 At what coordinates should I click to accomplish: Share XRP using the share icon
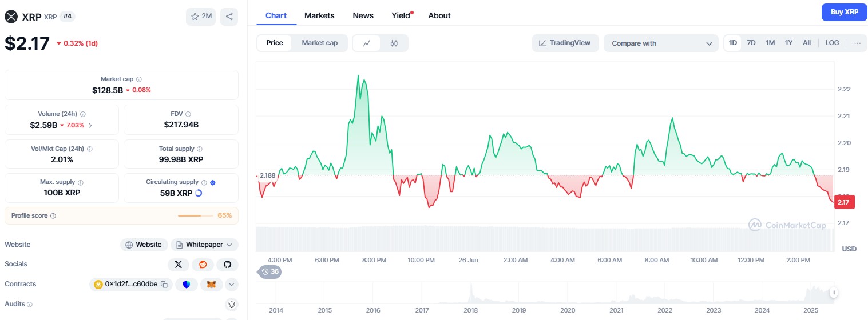(229, 17)
